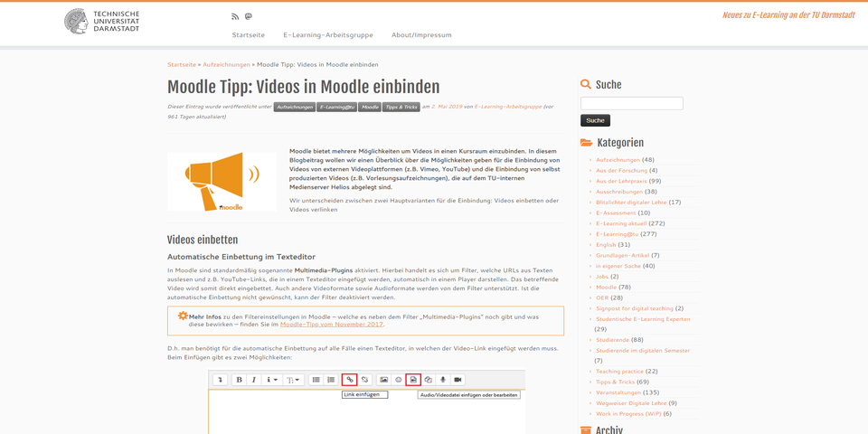Click the Link einfügen chain icon

(349, 380)
